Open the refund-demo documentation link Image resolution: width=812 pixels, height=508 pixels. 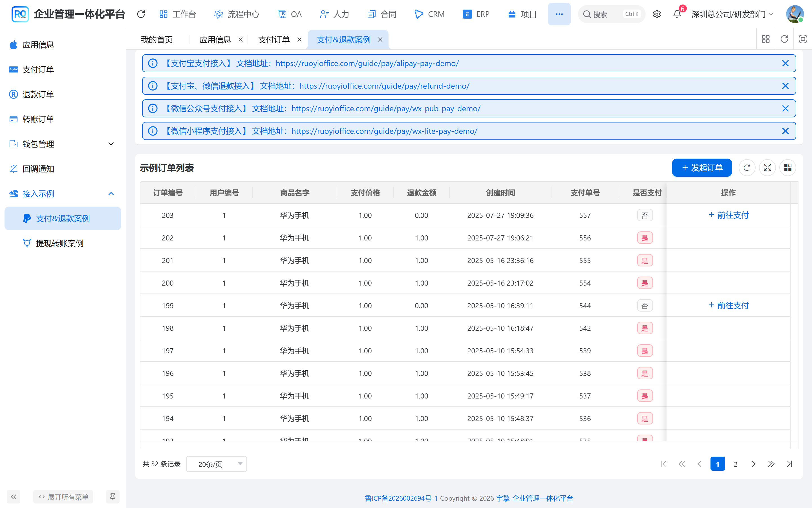tap(384, 86)
